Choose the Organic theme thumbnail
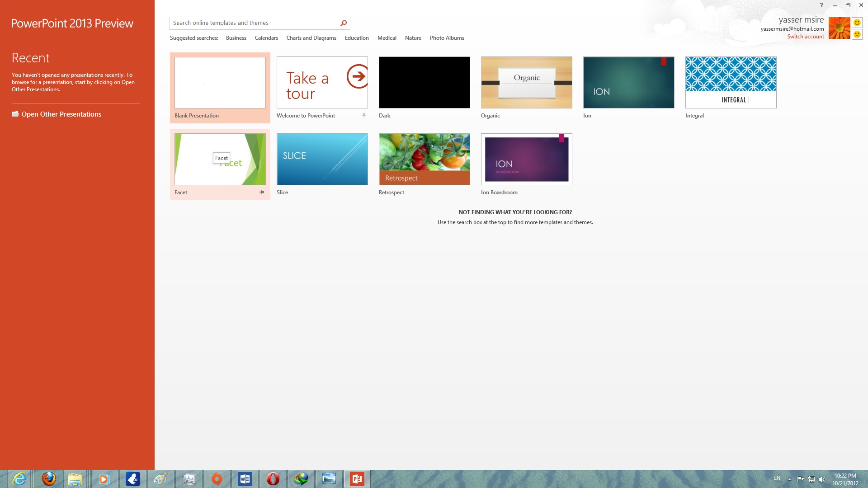 (527, 83)
